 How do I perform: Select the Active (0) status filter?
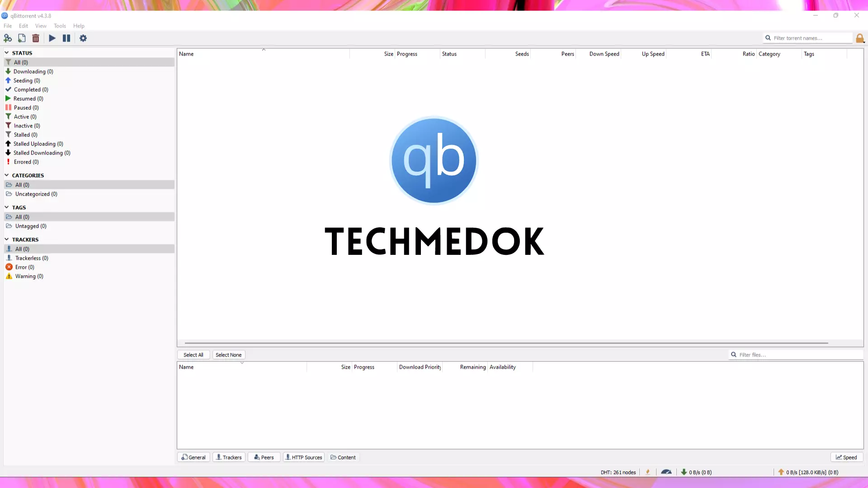(x=89, y=117)
